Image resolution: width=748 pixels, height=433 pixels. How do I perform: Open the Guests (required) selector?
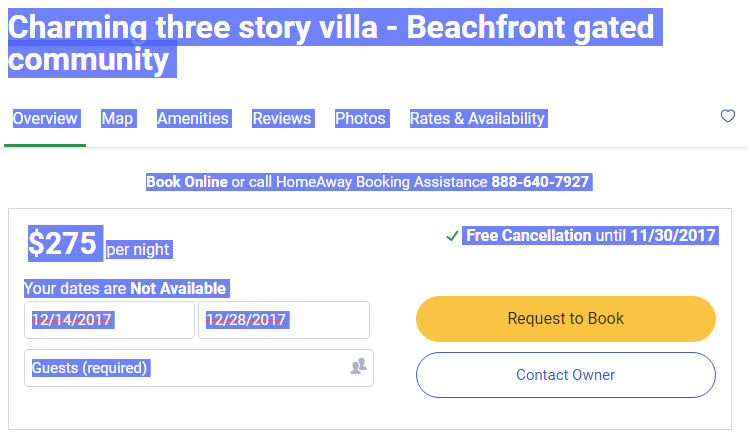[199, 368]
